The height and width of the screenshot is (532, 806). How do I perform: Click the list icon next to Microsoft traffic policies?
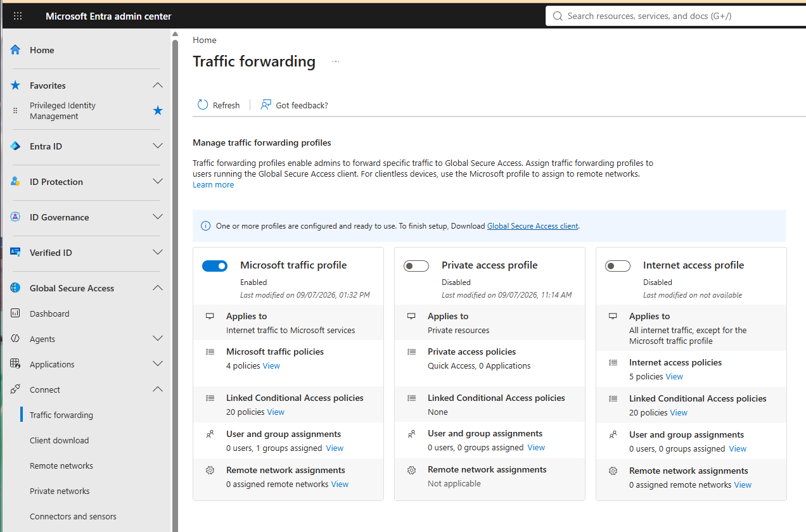210,351
